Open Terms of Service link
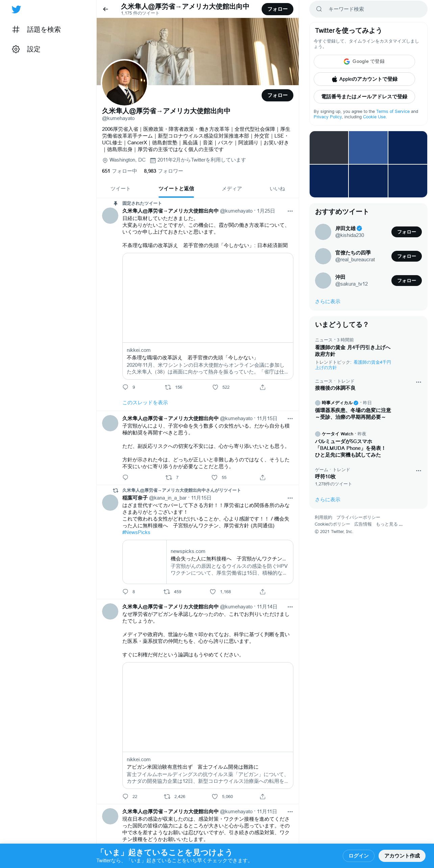 pyautogui.click(x=393, y=111)
